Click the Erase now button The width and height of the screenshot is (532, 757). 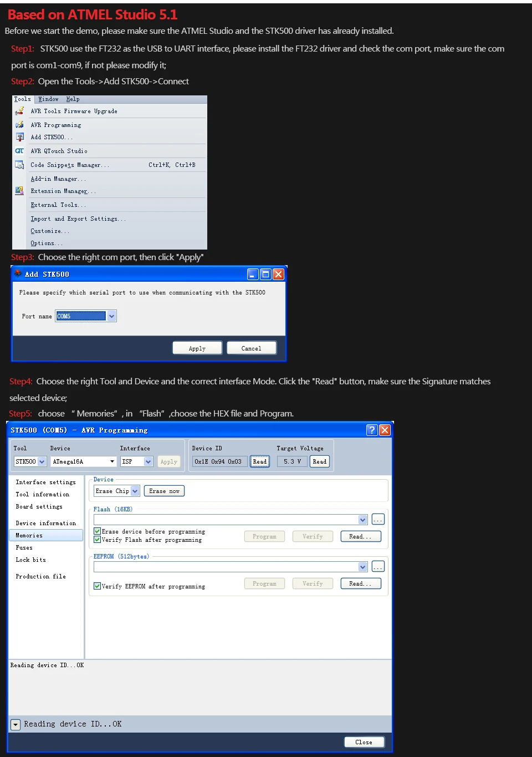pyautogui.click(x=164, y=491)
